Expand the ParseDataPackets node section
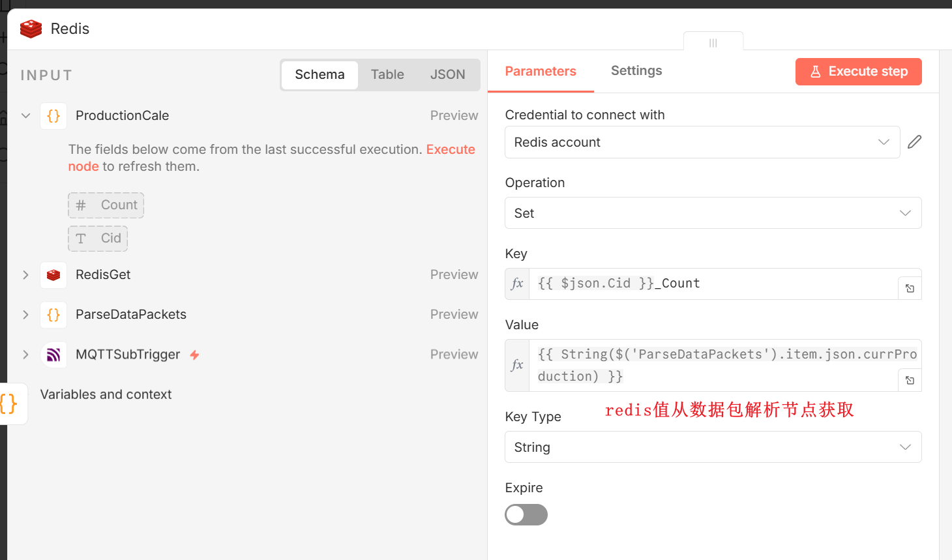Viewport: 952px width, 560px height. [26, 315]
